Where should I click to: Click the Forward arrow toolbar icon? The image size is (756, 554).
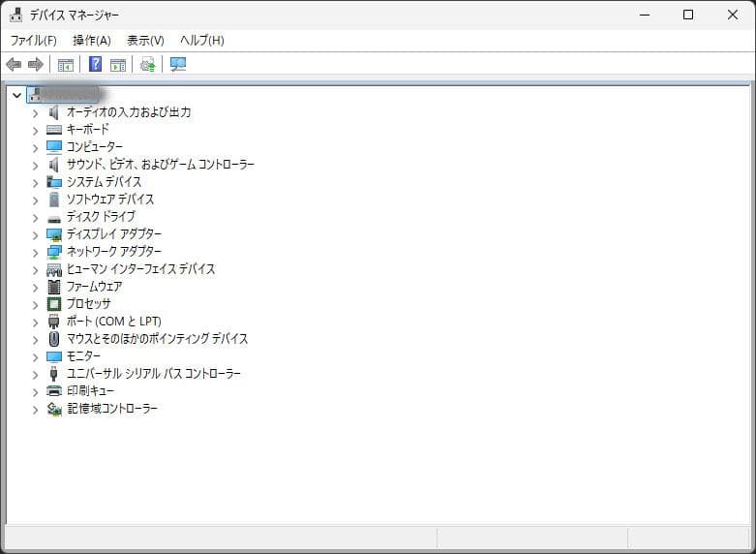(36, 64)
